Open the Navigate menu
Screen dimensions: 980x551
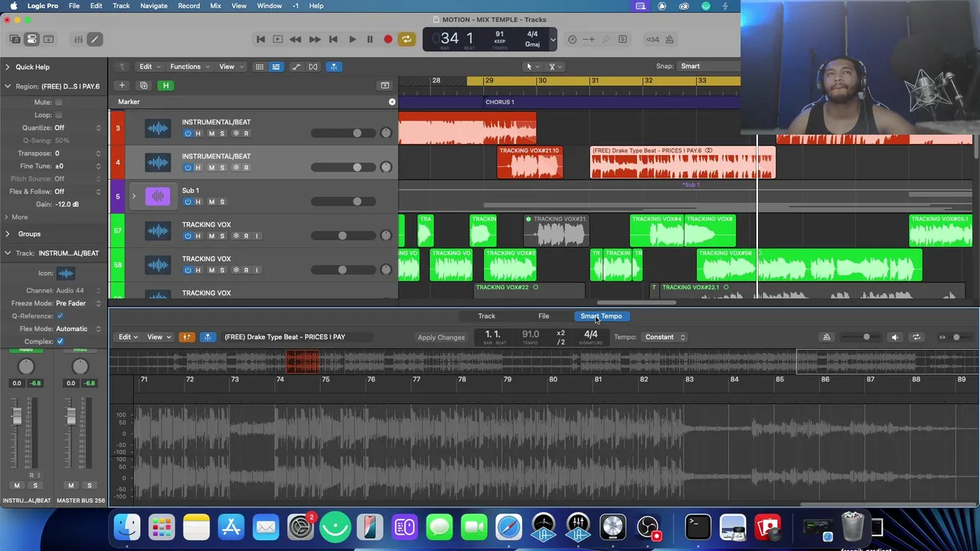[x=153, y=5]
